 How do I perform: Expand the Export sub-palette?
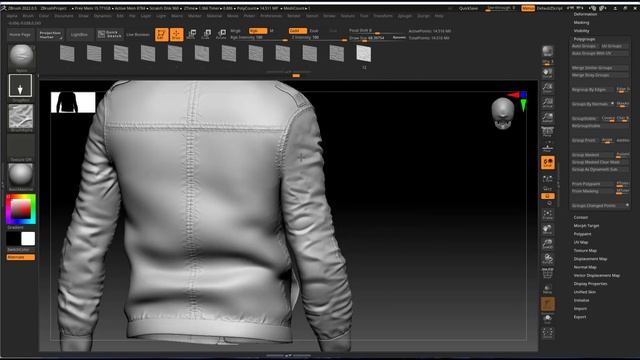pos(580,317)
